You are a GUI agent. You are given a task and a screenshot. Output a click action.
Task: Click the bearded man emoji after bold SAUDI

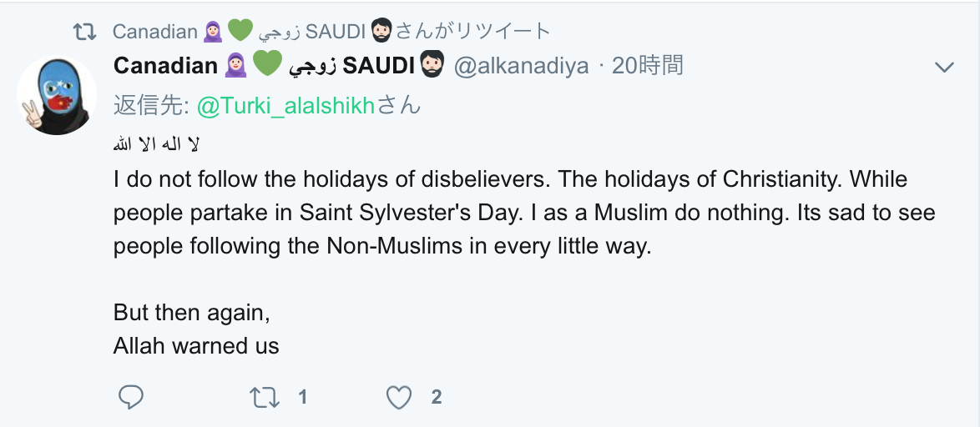[432, 64]
